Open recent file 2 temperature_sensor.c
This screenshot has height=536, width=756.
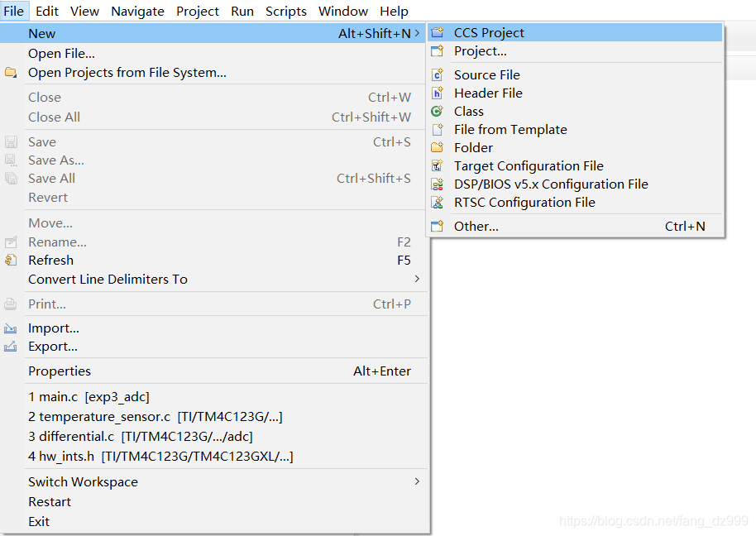click(214, 416)
